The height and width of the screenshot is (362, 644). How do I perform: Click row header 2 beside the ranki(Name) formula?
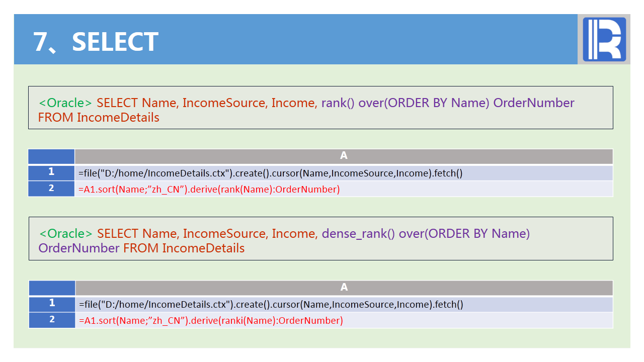point(52,320)
